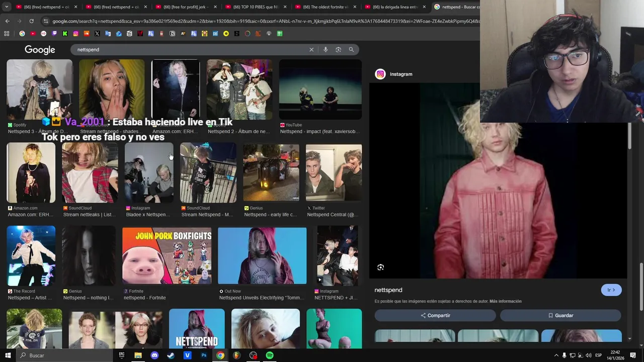The width and height of the screenshot is (644, 362).
Task: Click the nettspend preview title
Action: click(x=388, y=290)
